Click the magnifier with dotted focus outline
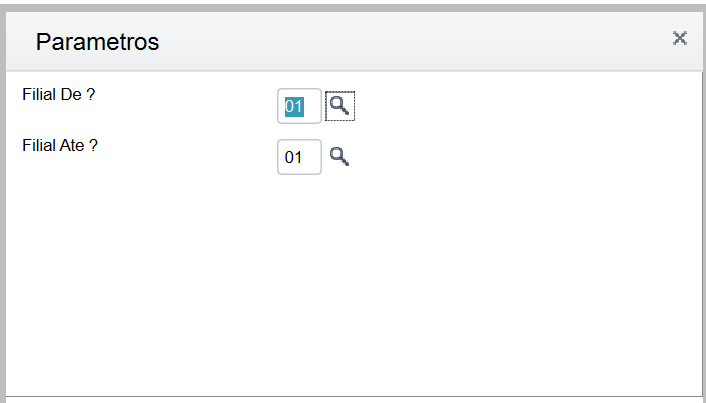706x403 pixels. 340,106
